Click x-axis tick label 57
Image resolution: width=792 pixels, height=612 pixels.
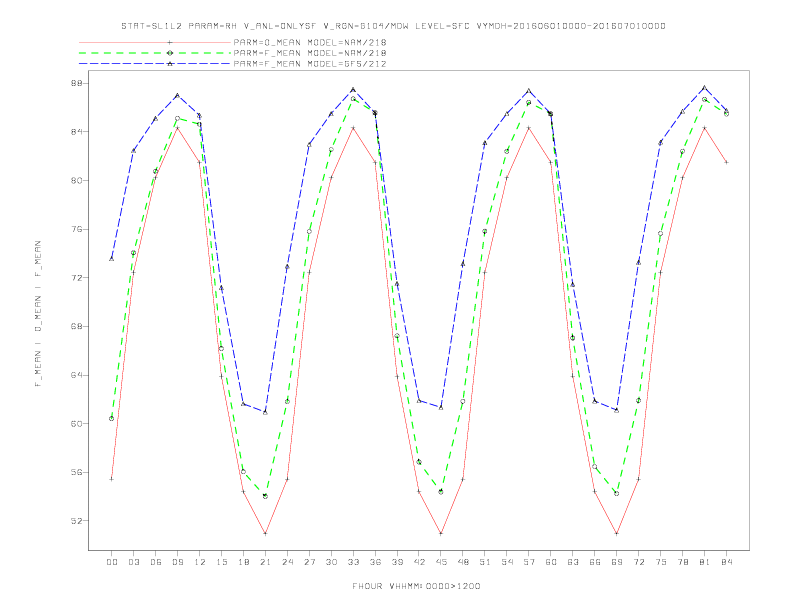click(x=529, y=562)
